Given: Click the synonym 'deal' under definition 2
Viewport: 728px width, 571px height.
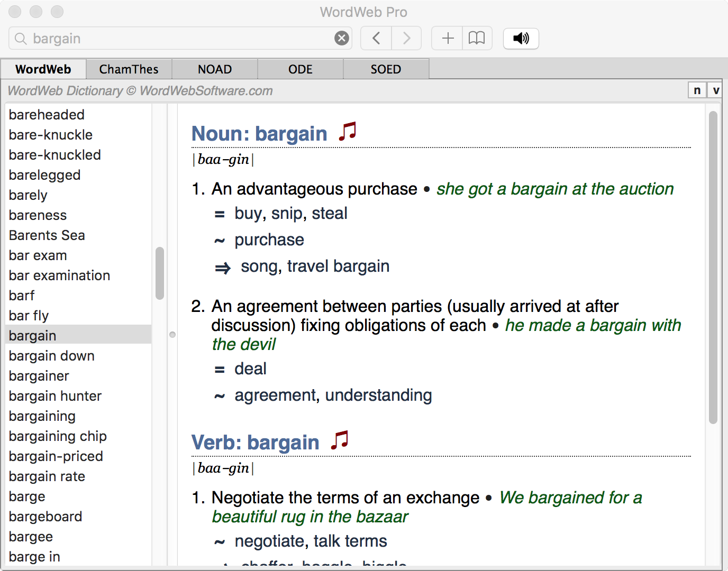Looking at the screenshot, I should pos(250,368).
